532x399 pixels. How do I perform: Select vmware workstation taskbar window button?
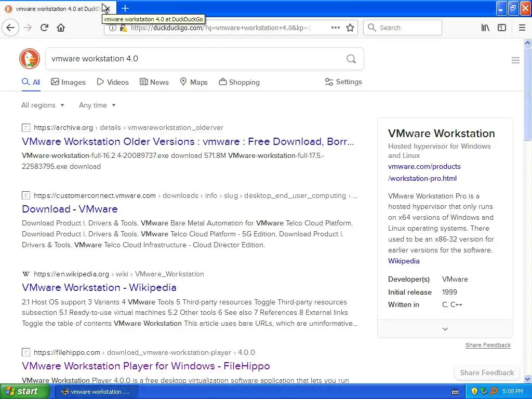pyautogui.click(x=96, y=392)
